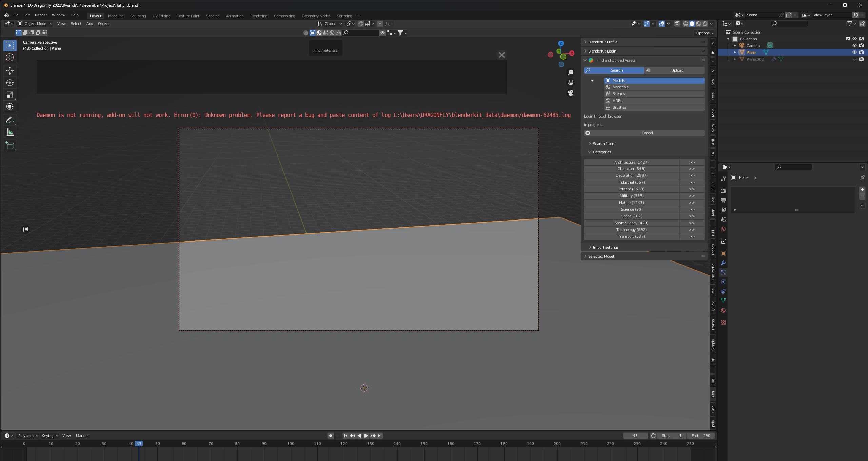The image size is (868, 461).
Task: Open the Physics Properties tab
Action: pyautogui.click(x=723, y=281)
